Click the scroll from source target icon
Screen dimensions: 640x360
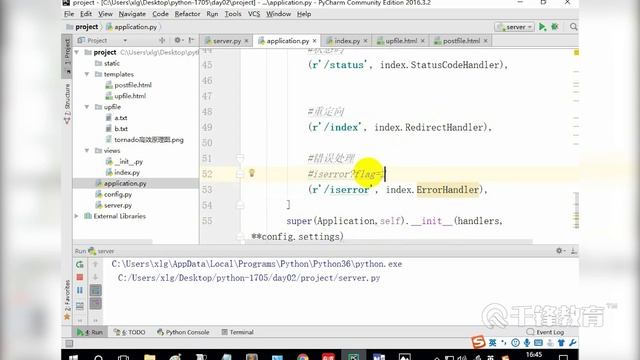tap(162, 40)
